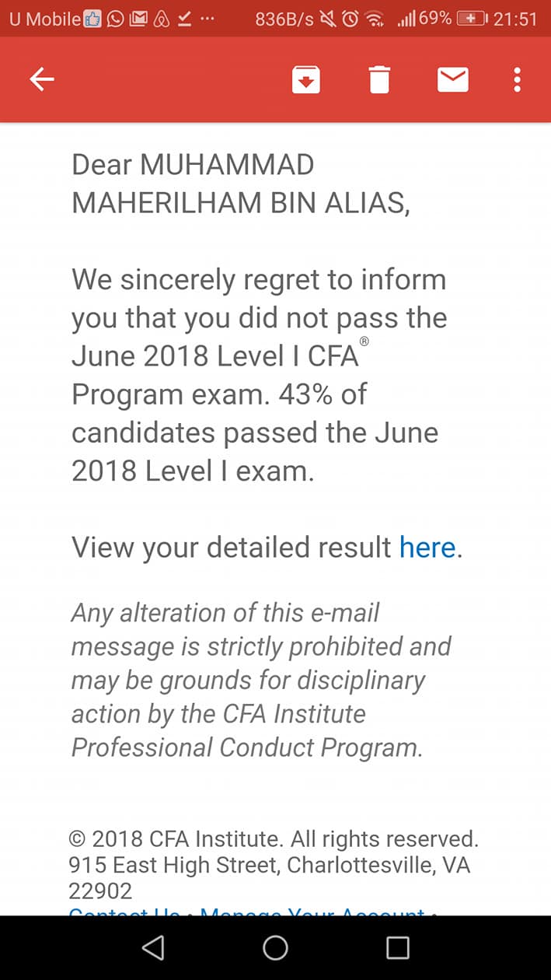551x980 pixels.
Task: Tap the WhatsApp notification icon in status bar
Action: point(115,19)
